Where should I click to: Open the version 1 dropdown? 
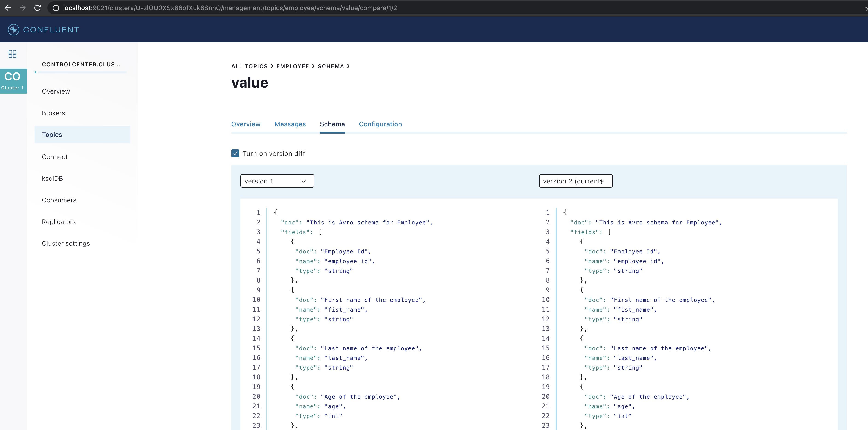click(277, 181)
